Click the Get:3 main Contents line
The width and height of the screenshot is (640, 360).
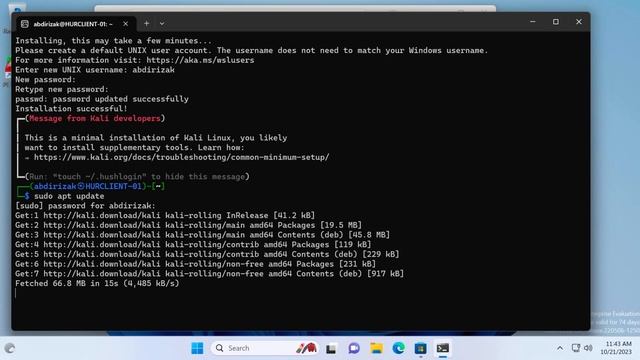pyautogui.click(x=202, y=235)
